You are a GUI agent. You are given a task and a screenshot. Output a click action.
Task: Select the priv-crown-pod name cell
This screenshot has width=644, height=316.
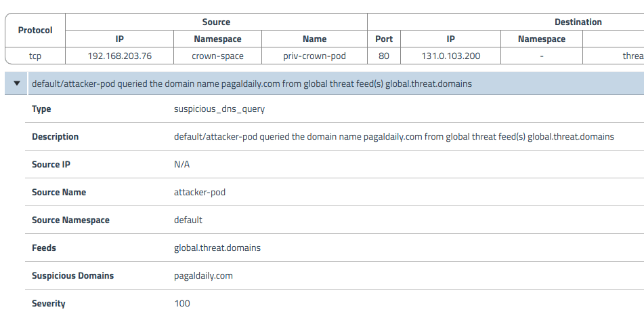315,56
